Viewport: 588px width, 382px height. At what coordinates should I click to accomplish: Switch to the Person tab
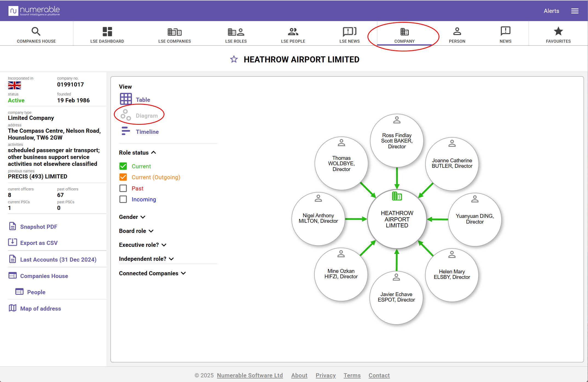(x=457, y=35)
